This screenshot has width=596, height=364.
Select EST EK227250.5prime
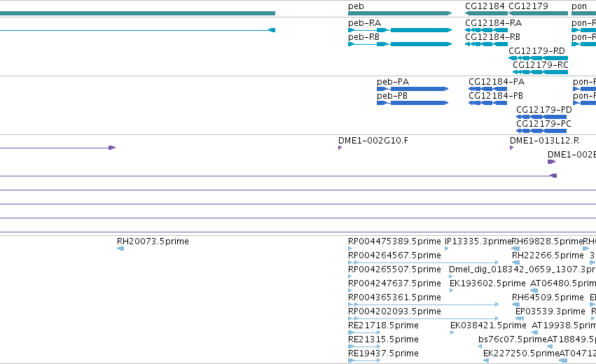[x=521, y=353]
